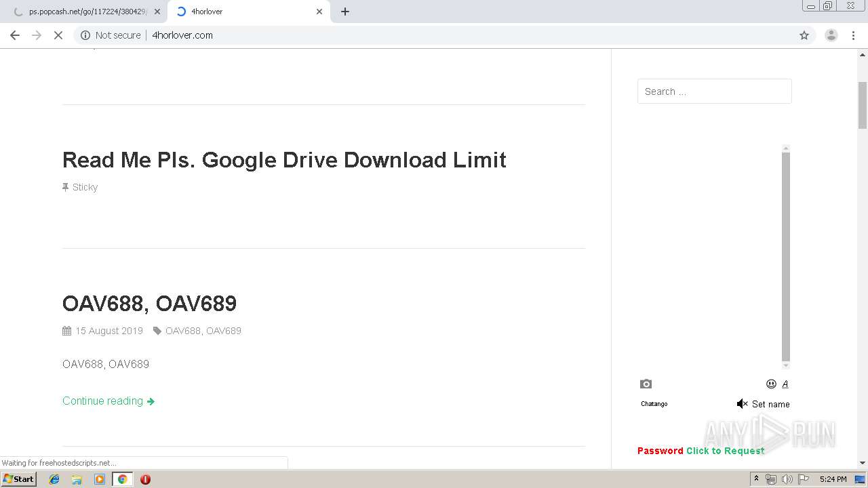868x488 pixels.
Task: Click the Search input field
Action: [714, 91]
